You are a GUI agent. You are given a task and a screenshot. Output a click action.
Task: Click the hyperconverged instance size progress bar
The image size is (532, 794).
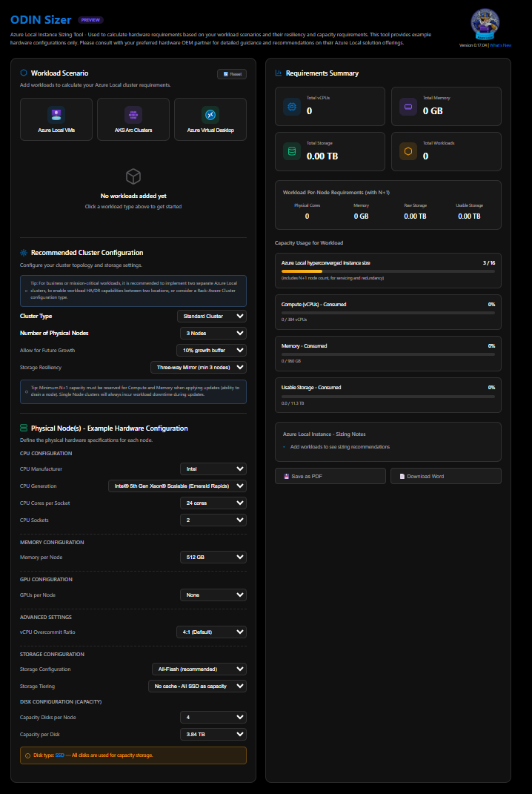tap(388, 271)
